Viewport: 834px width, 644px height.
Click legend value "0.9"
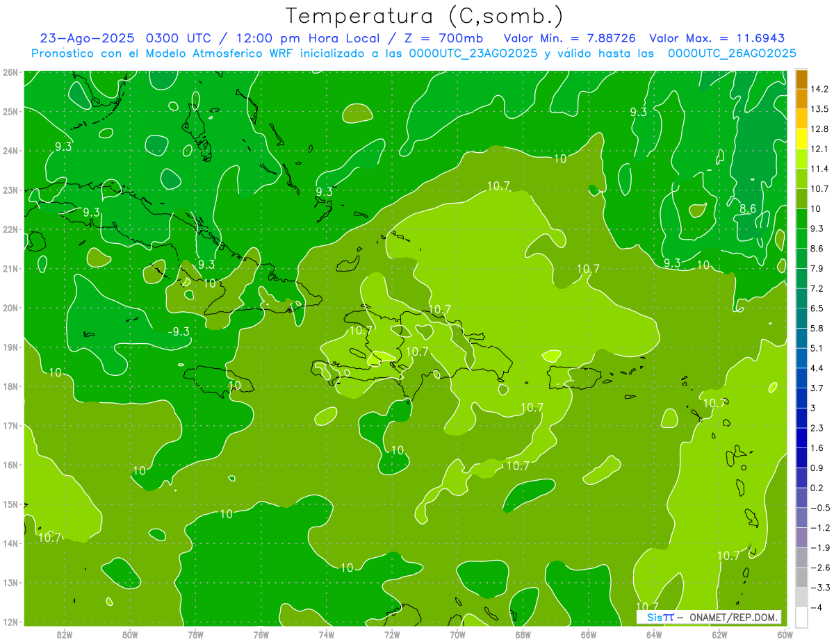817,468
